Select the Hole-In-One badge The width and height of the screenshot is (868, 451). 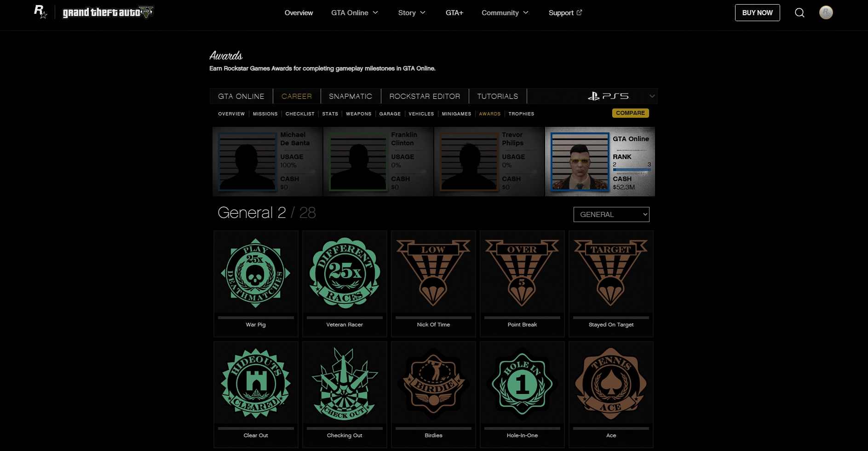click(522, 383)
